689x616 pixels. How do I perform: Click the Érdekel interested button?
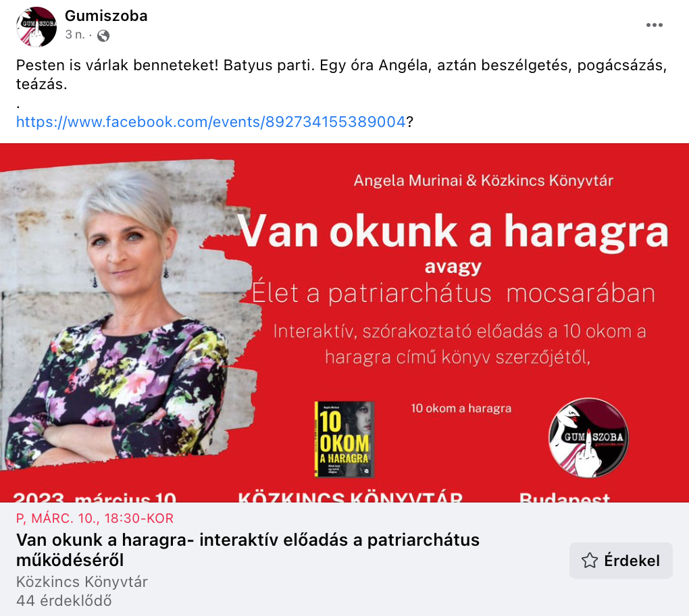(x=621, y=561)
